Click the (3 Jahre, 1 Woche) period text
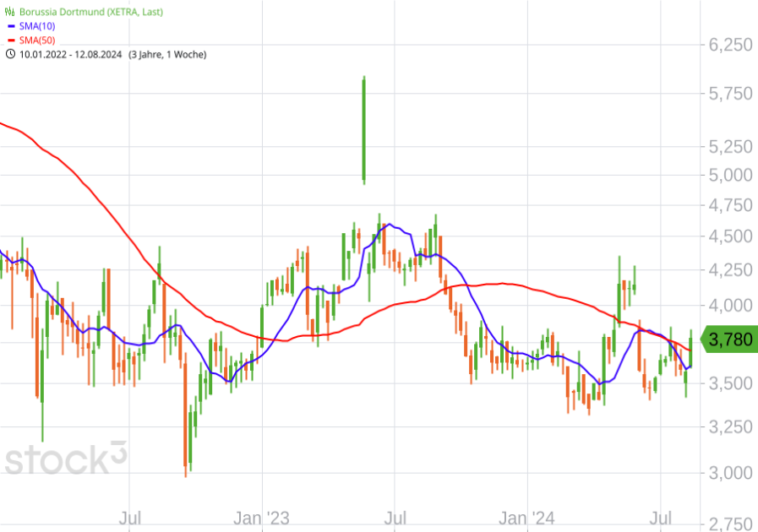This screenshot has width=758, height=532. point(167,54)
